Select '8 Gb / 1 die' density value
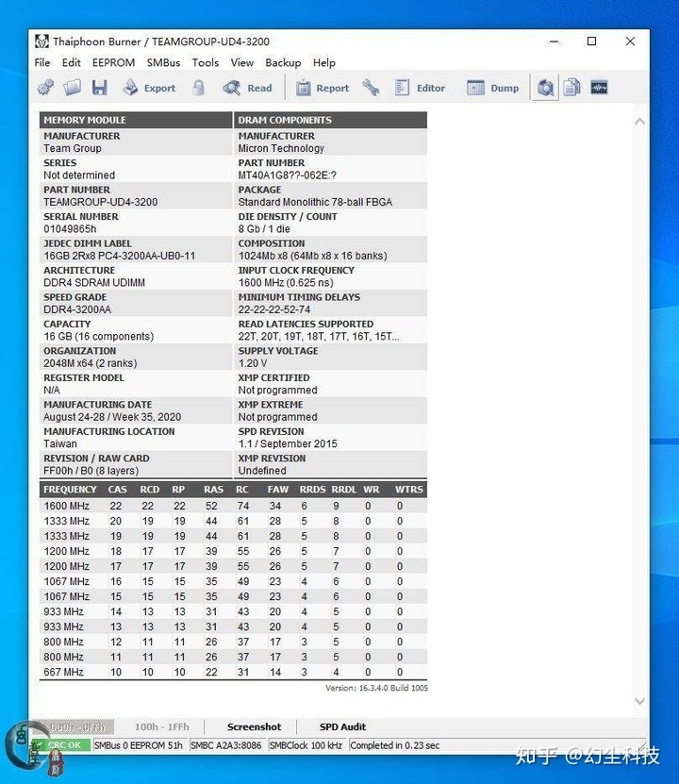The image size is (679, 784). click(x=264, y=228)
